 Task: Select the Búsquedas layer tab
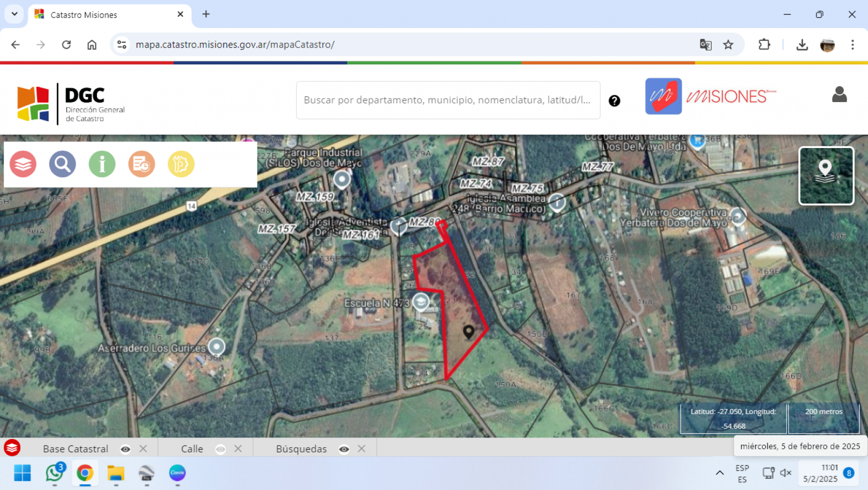(301, 449)
